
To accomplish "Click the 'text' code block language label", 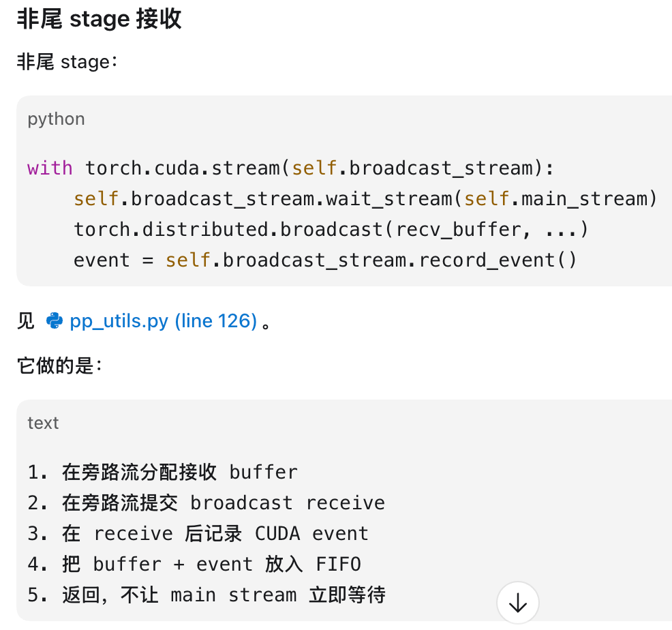I will [x=43, y=423].
